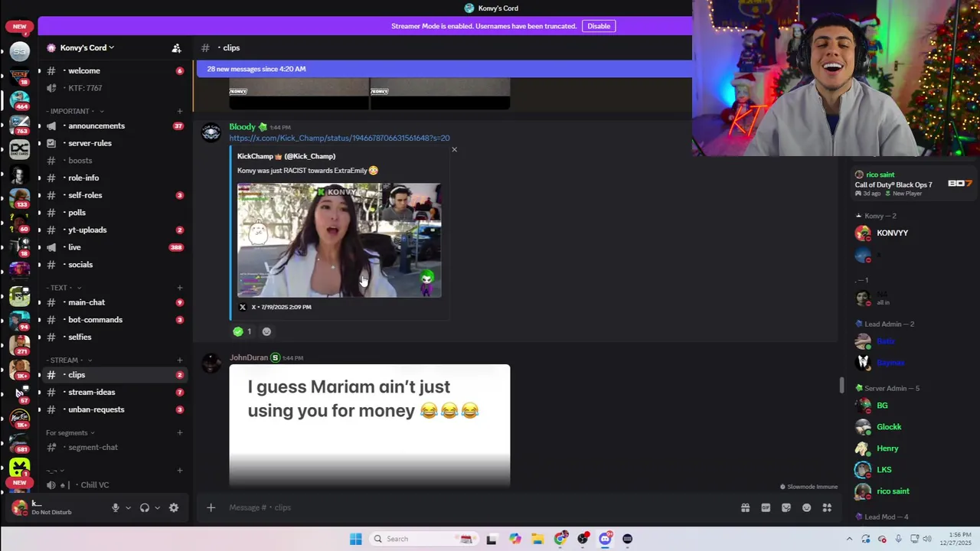980x551 pixels.
Task: Open the server-rules channel
Action: click(x=113, y=143)
